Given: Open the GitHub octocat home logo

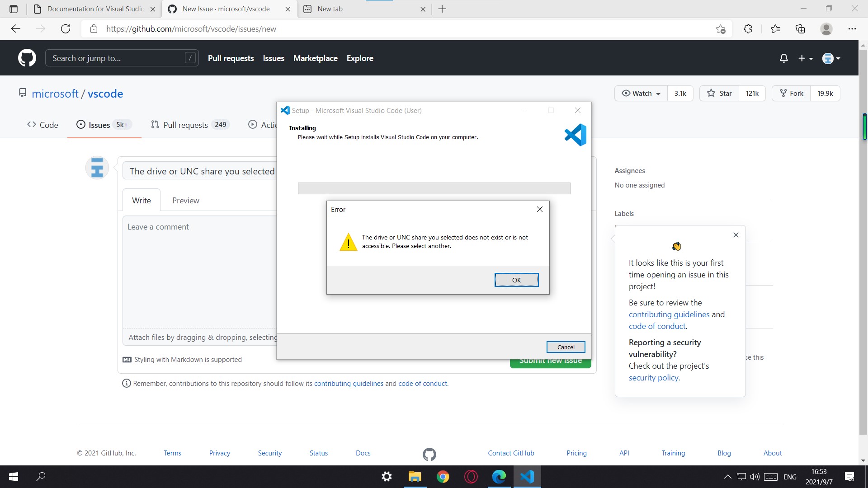Looking at the screenshot, I should point(27,58).
